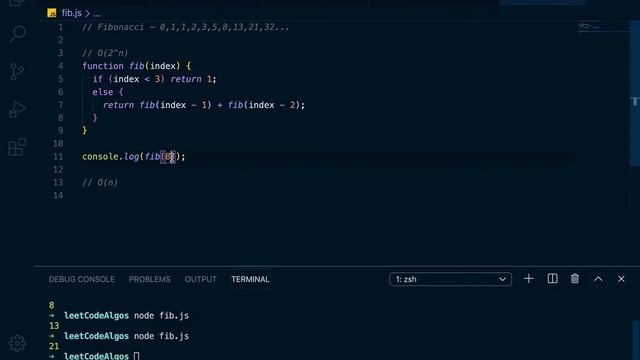Click the breadcrumb ellipsis after fib.js
Screen dimensions: 640x360
(97, 14)
